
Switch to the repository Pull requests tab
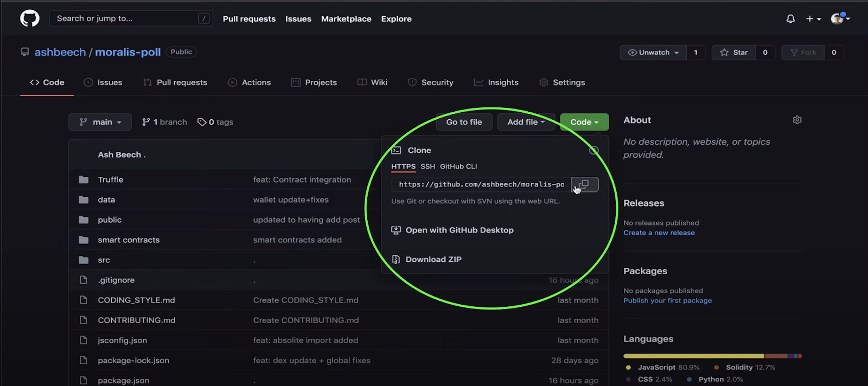pos(175,82)
